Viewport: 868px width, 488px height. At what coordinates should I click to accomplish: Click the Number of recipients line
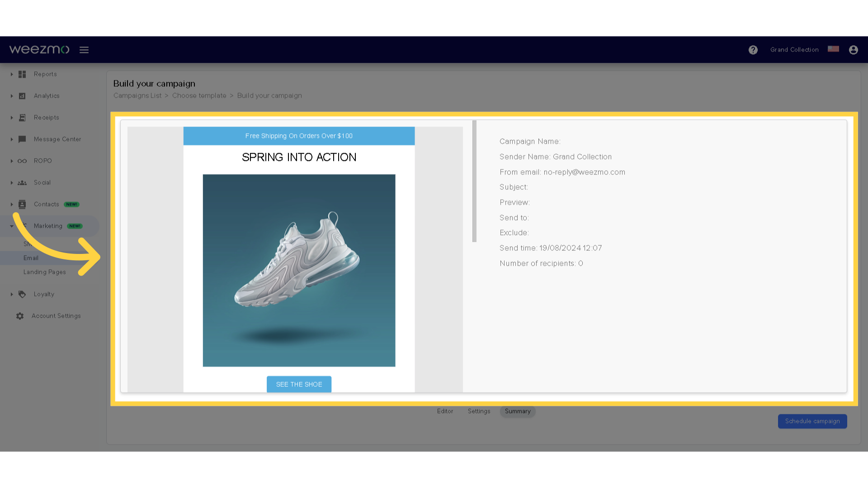[541, 263]
